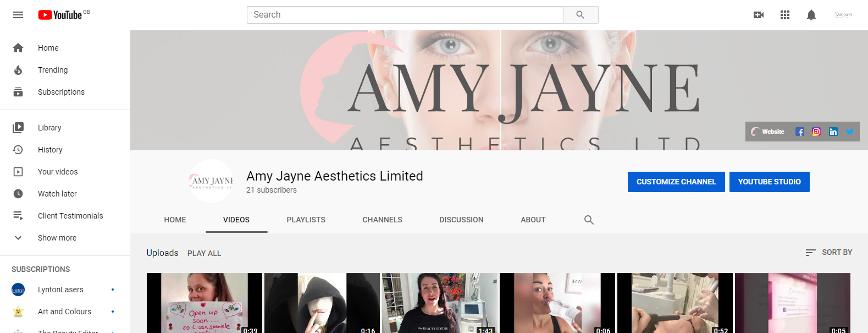The image size is (868, 333).
Task: Click the Amy Jayne channel avatar
Action: (211, 181)
